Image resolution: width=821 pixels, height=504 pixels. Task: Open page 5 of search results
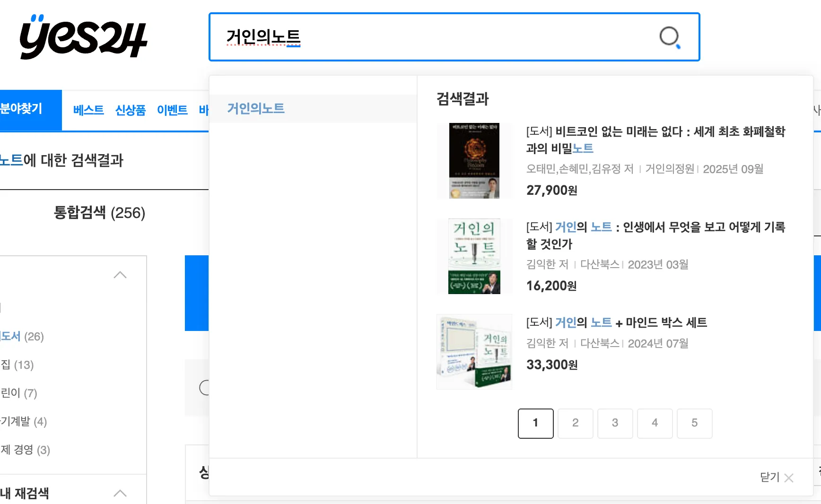(695, 424)
